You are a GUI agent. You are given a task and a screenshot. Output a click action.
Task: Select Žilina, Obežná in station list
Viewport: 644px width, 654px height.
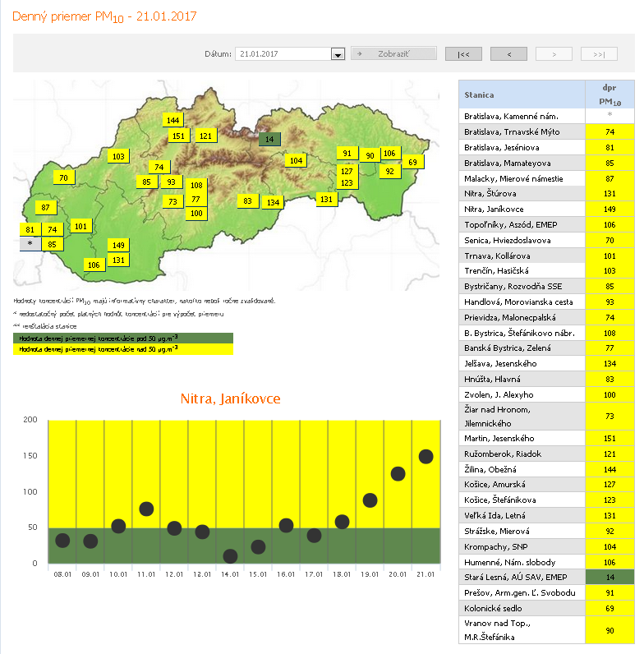point(521,469)
